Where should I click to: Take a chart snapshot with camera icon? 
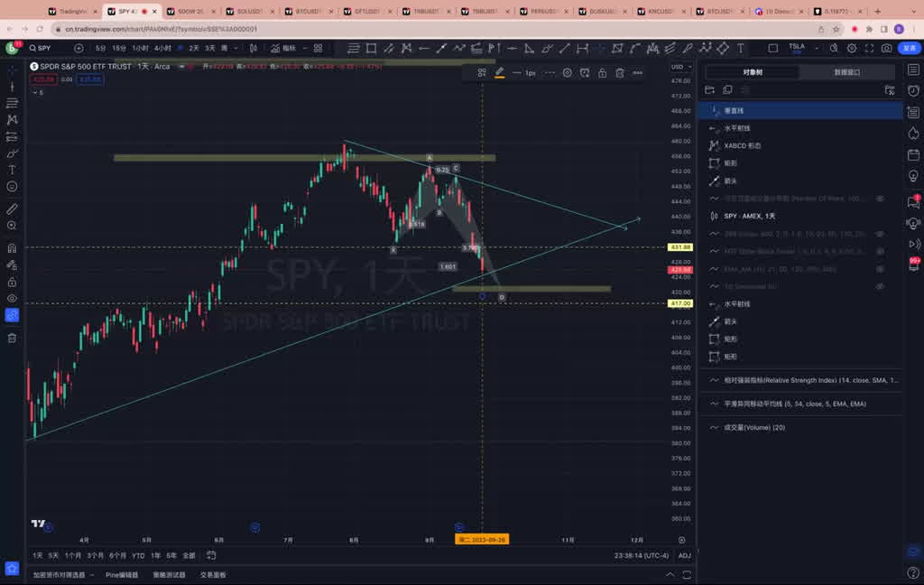tap(886, 48)
